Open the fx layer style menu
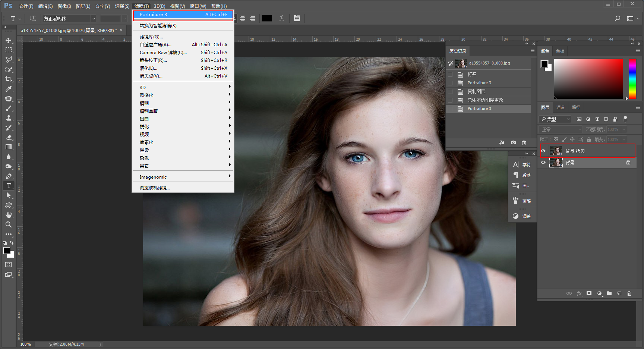Screen dimensions: 644x349 579,293
